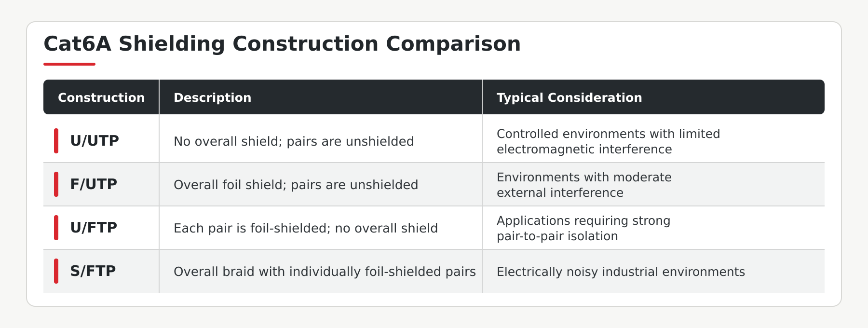Select 'Overall foil shield; pairs are unshielded' text

[x=296, y=185]
